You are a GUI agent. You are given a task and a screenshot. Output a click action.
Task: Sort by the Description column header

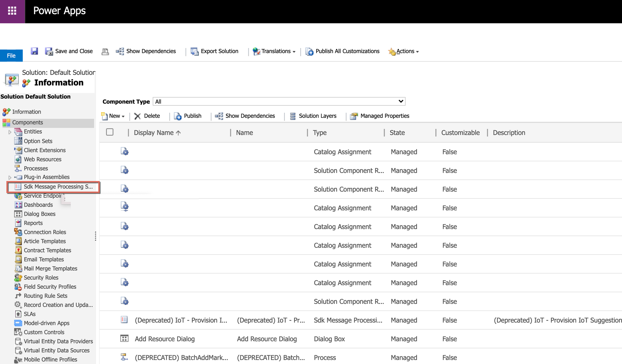(x=509, y=133)
